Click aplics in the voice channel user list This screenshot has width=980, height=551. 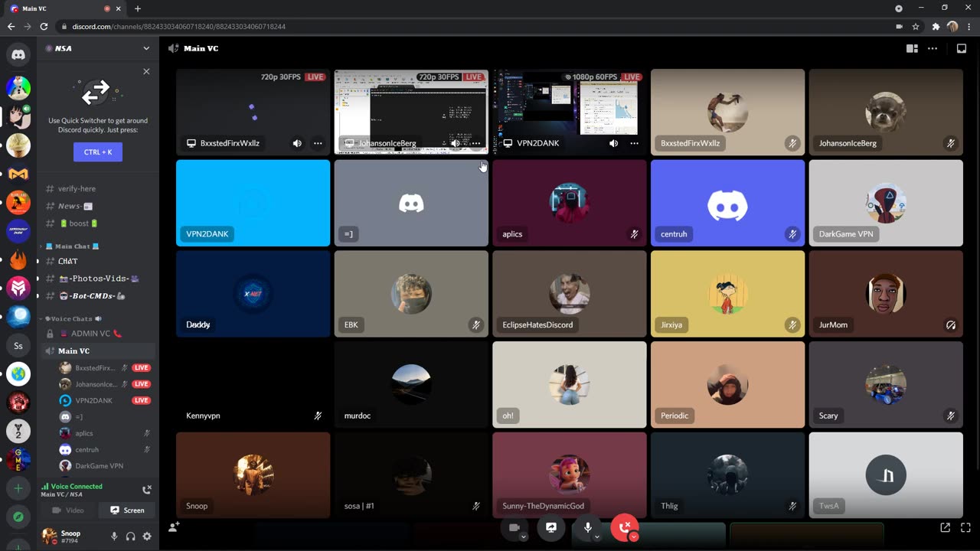(106, 433)
